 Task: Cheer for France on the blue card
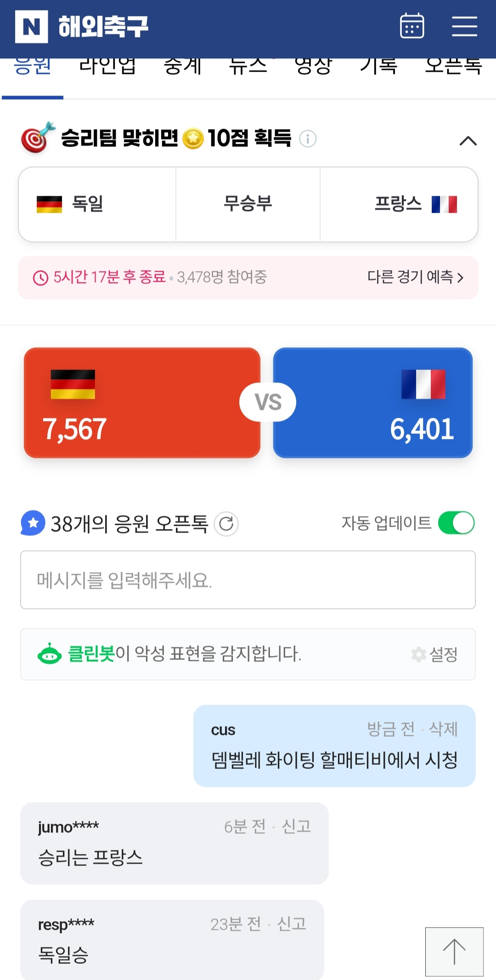click(373, 403)
